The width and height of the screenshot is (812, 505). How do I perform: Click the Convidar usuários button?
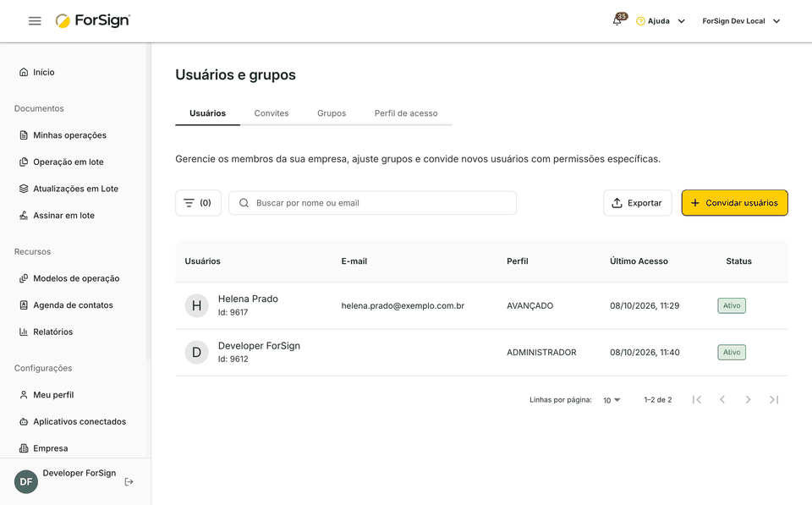pyautogui.click(x=735, y=203)
